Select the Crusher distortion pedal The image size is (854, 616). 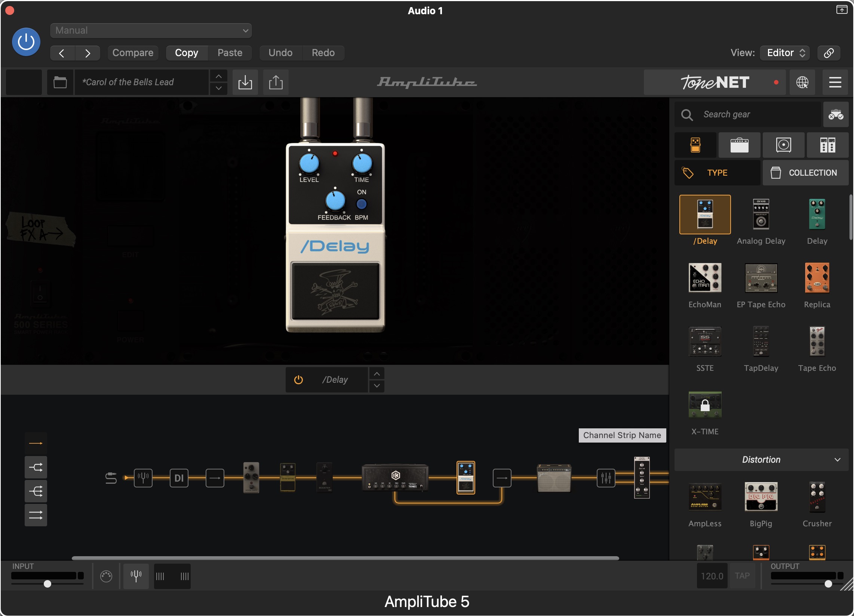(x=817, y=497)
